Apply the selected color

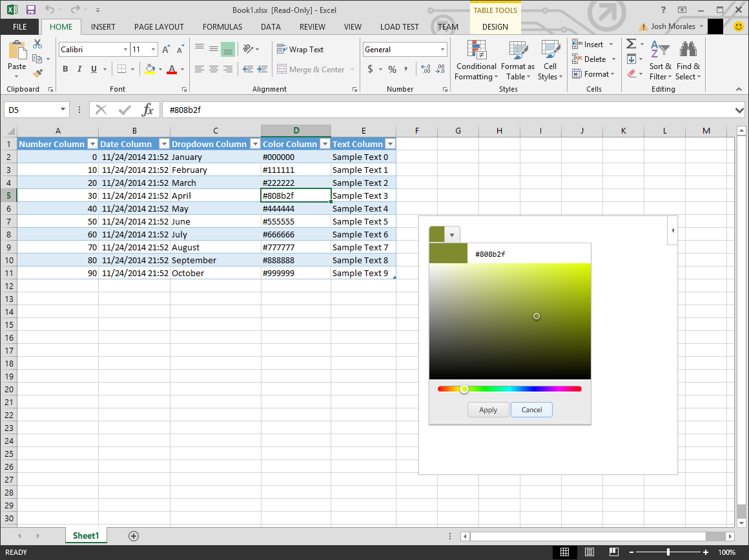[x=488, y=410]
